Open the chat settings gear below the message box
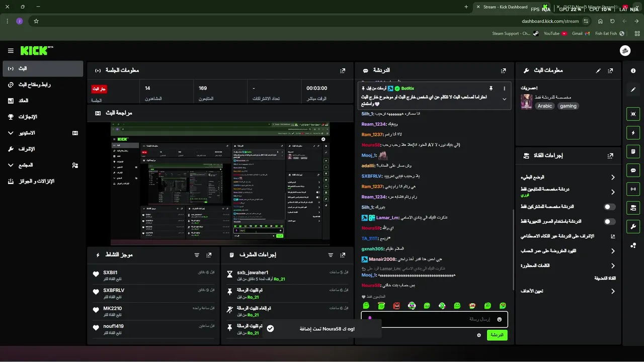 pyautogui.click(x=479, y=335)
